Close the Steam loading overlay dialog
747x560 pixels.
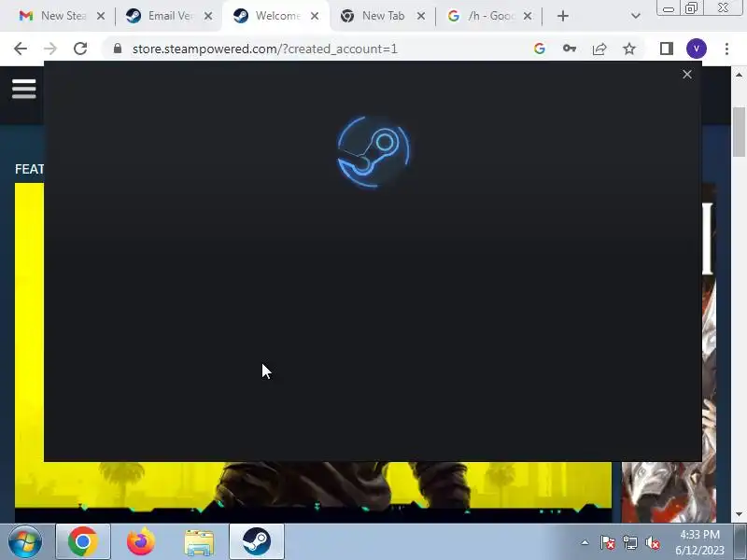(686, 75)
